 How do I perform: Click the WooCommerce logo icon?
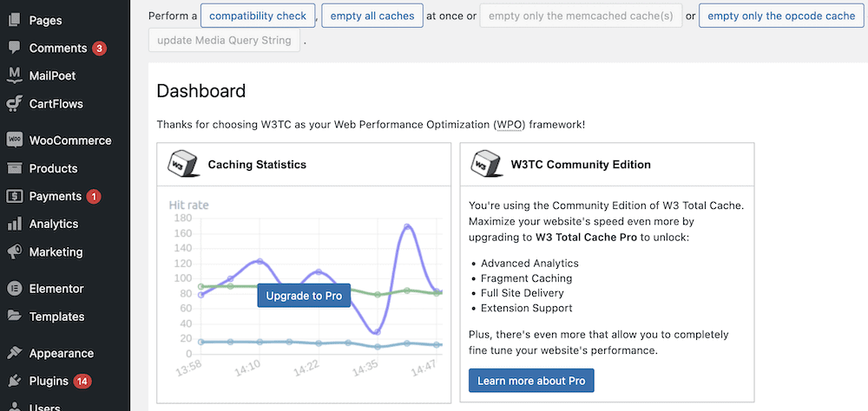(x=15, y=140)
